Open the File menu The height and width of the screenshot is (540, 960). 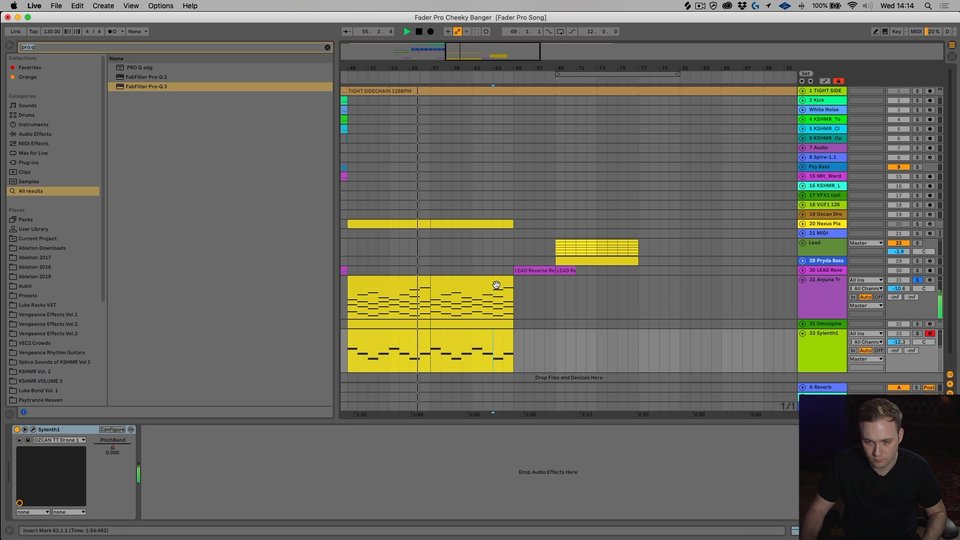coord(56,6)
